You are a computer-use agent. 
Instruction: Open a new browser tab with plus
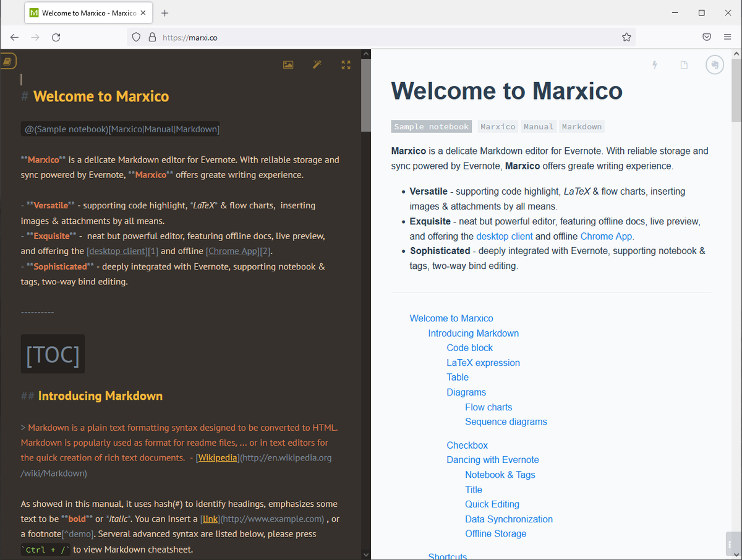(x=165, y=13)
